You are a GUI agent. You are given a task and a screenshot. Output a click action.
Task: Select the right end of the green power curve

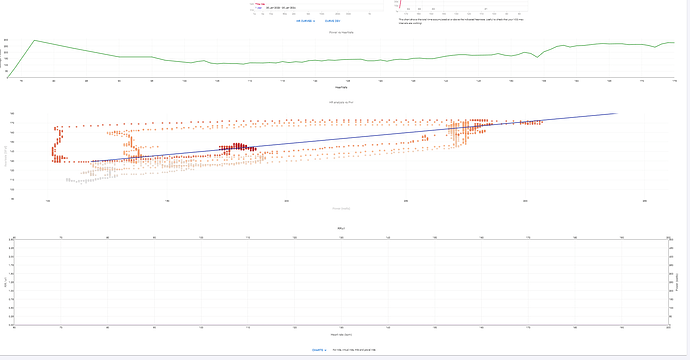[671, 43]
